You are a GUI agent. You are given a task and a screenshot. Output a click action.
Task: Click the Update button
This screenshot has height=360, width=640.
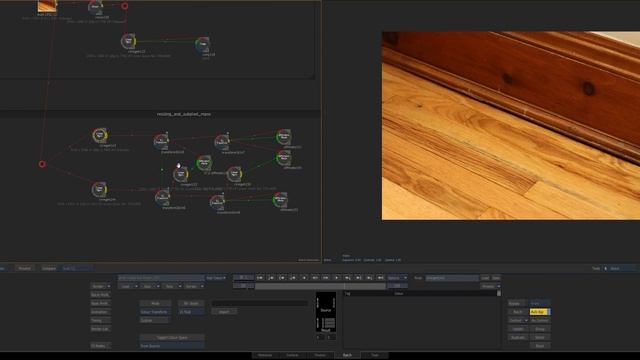coord(518,329)
